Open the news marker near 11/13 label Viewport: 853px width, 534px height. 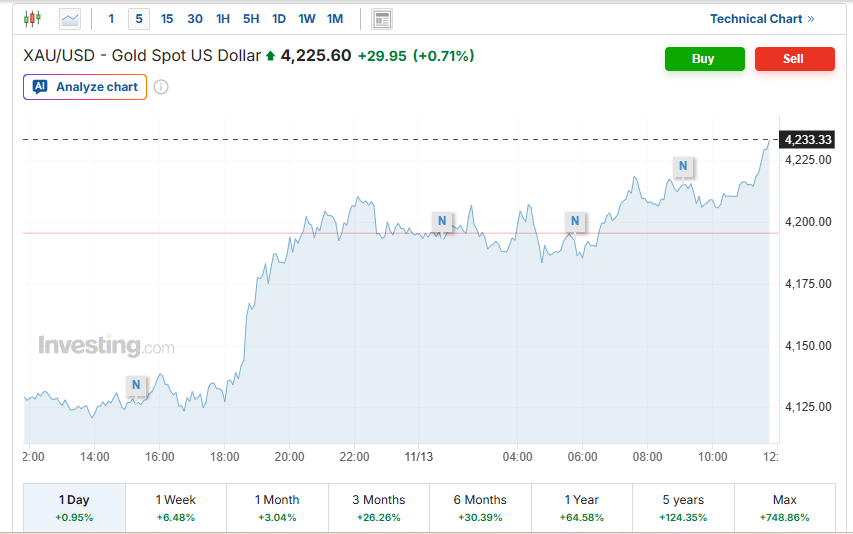tap(441, 220)
